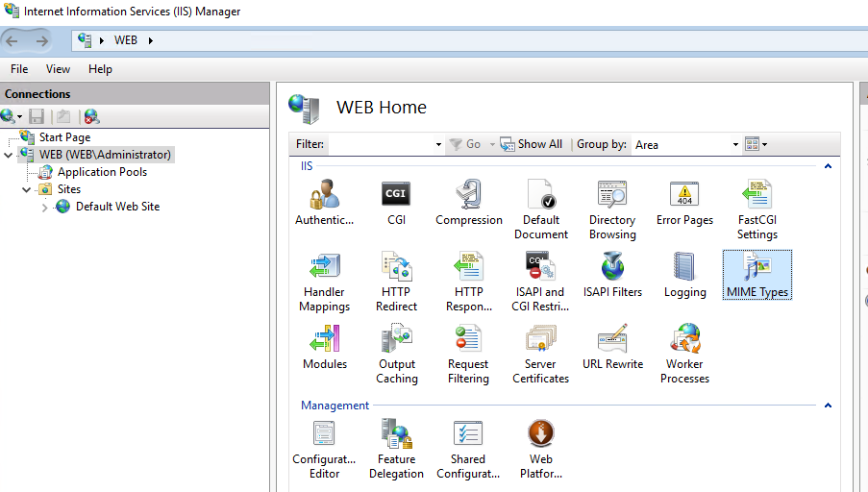Open the View menu
Image resolution: width=868 pixels, height=492 pixels.
(x=58, y=69)
